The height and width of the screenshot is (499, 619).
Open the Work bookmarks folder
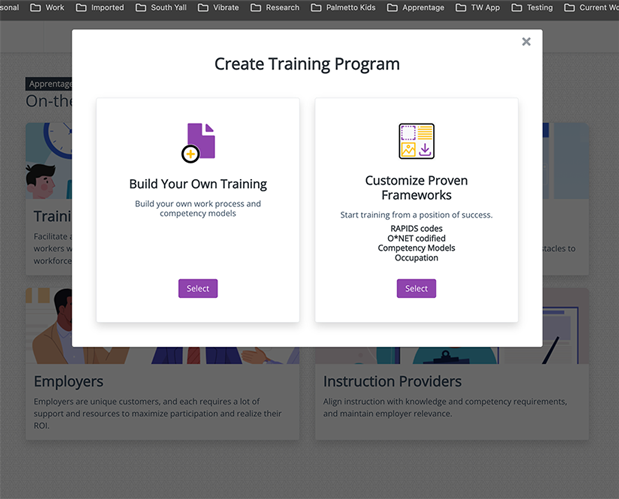tap(47, 7)
